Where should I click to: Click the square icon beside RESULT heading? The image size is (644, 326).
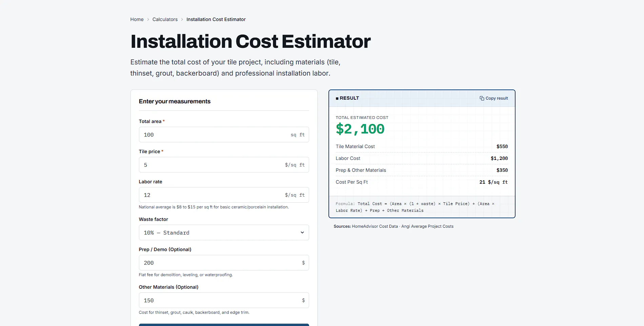point(337,98)
